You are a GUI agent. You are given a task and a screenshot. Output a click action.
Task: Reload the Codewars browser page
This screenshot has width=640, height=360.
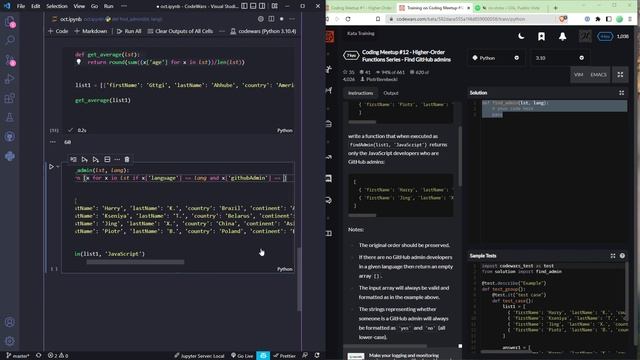point(348,19)
